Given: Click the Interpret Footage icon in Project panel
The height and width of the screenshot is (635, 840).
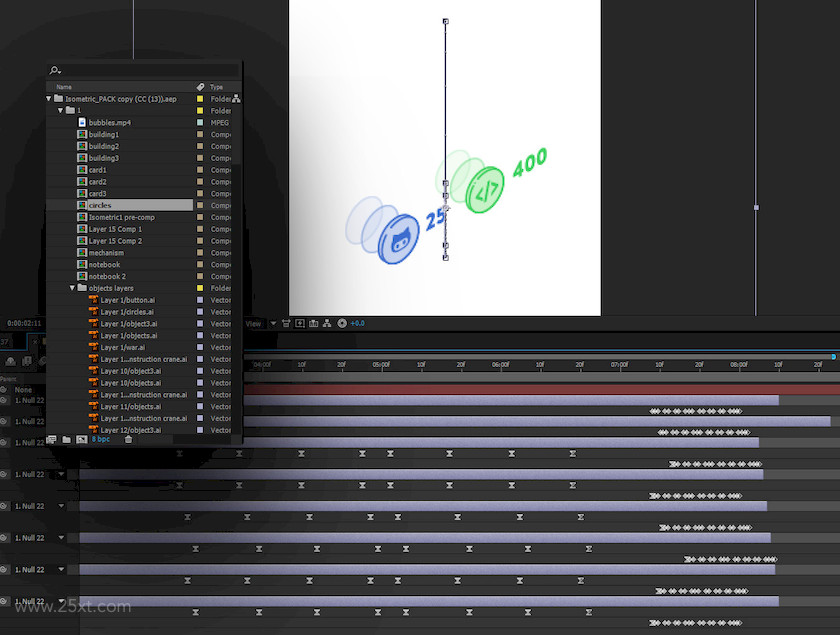Looking at the screenshot, I should [51, 439].
